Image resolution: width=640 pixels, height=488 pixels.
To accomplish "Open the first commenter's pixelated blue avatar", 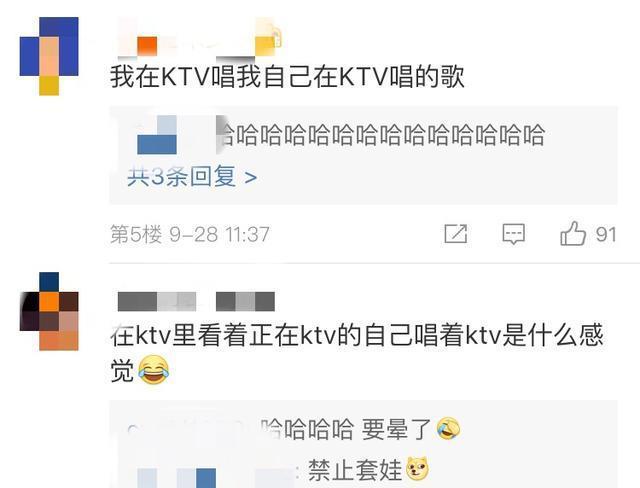I will [49, 56].
